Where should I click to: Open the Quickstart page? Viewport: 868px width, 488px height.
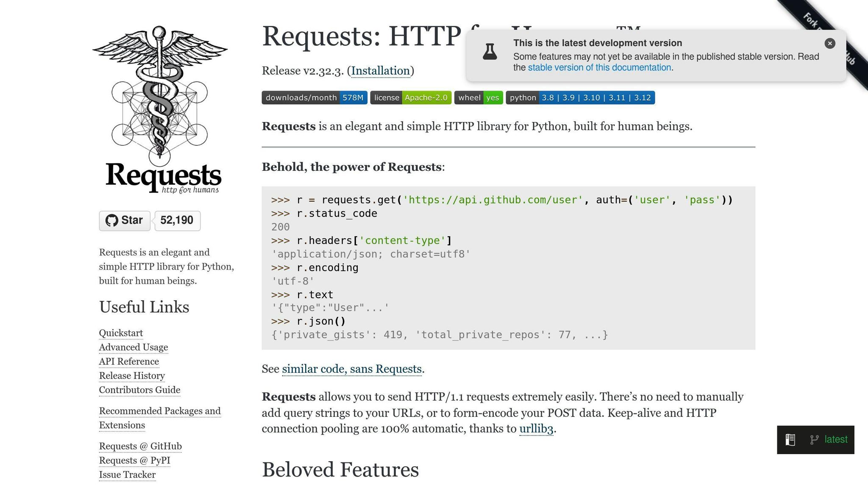(x=121, y=333)
